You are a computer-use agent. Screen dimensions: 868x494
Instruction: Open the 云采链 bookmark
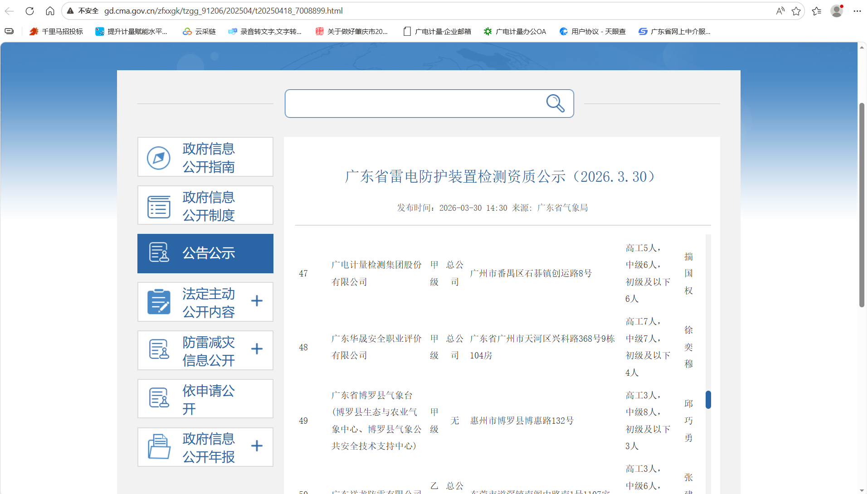tap(199, 31)
